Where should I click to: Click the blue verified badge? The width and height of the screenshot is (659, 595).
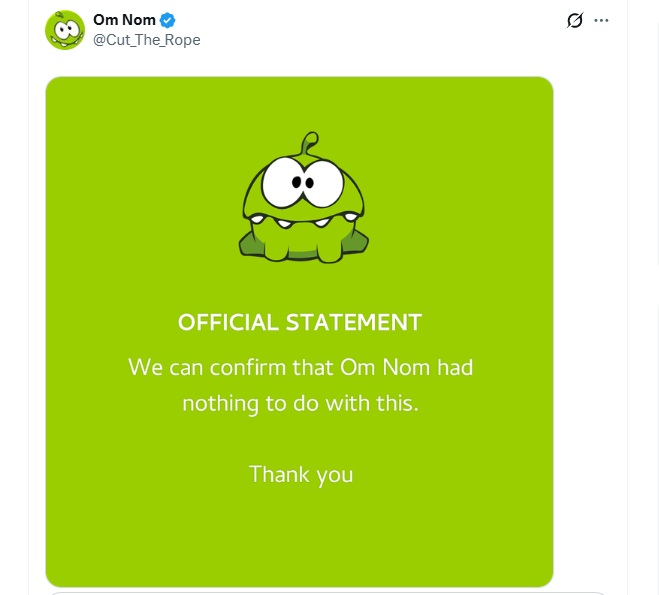(169, 20)
